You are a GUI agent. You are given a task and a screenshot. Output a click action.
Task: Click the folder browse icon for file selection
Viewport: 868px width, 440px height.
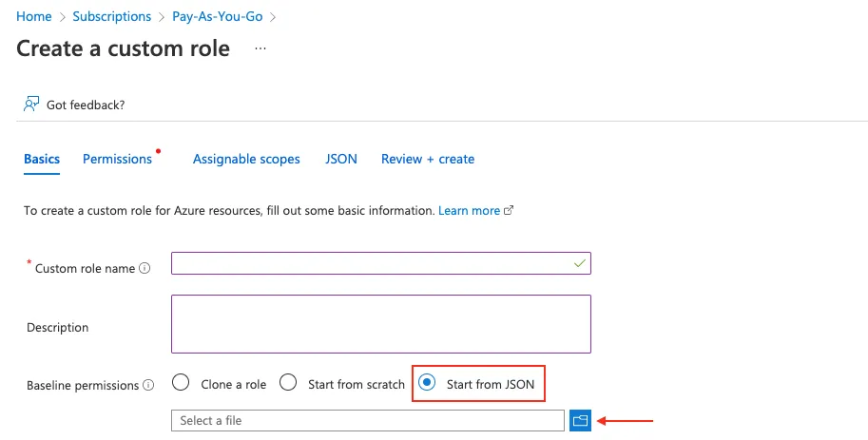tap(580, 420)
